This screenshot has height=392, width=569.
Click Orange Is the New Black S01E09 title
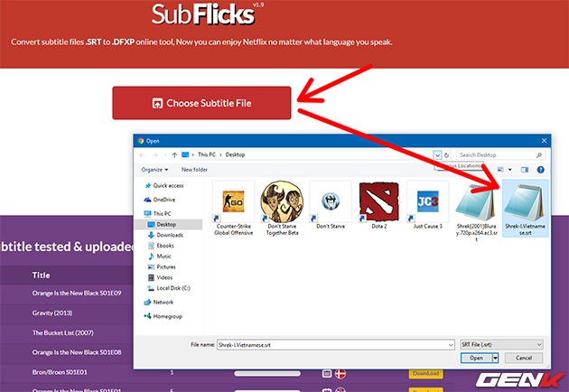[x=77, y=293]
